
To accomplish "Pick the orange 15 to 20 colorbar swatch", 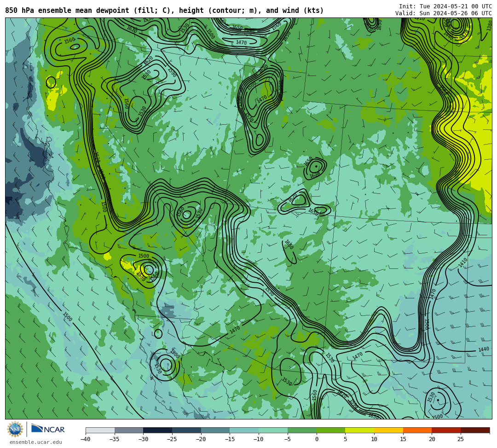I will pos(417,430).
